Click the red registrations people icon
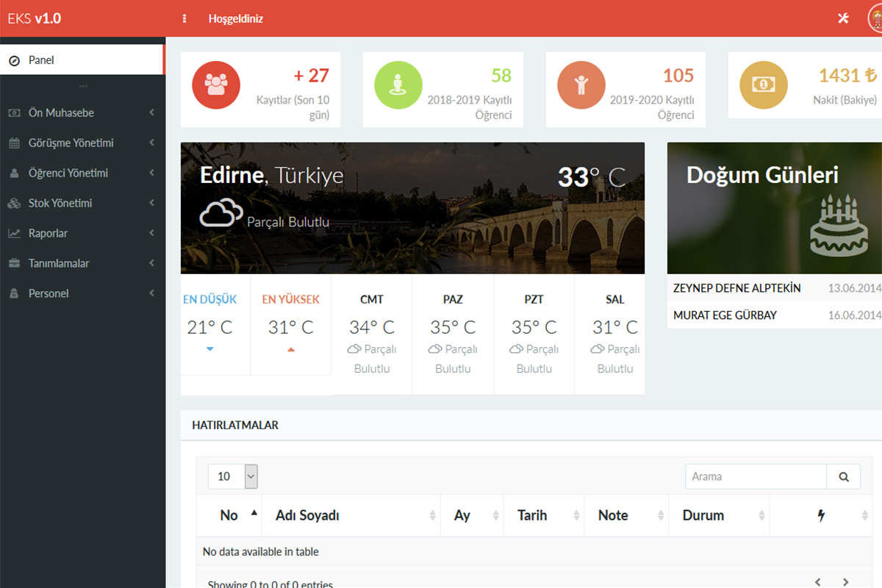This screenshot has height=588, width=882. [216, 85]
